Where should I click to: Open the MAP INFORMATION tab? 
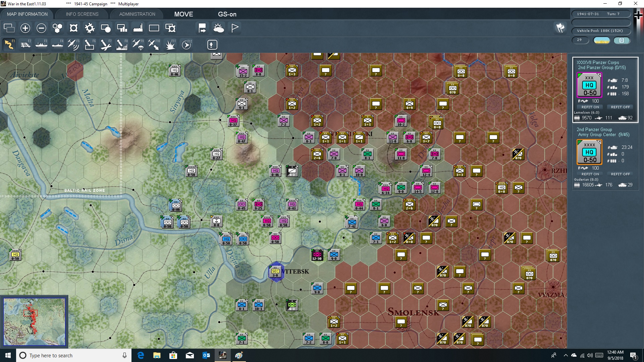pos(27,14)
